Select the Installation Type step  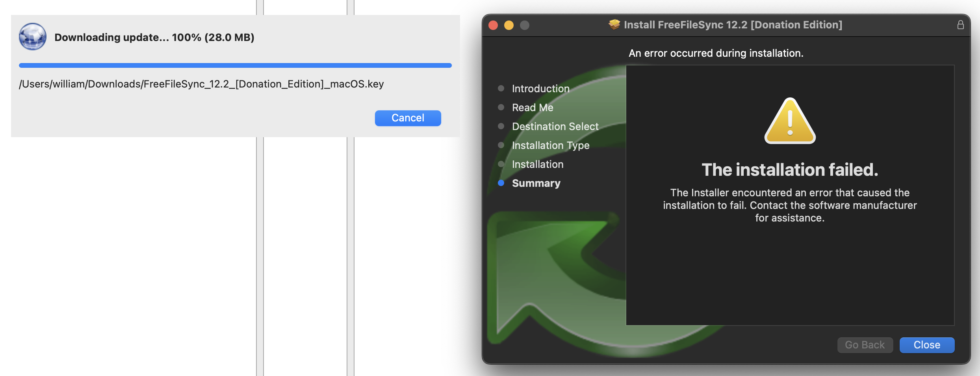click(x=551, y=145)
